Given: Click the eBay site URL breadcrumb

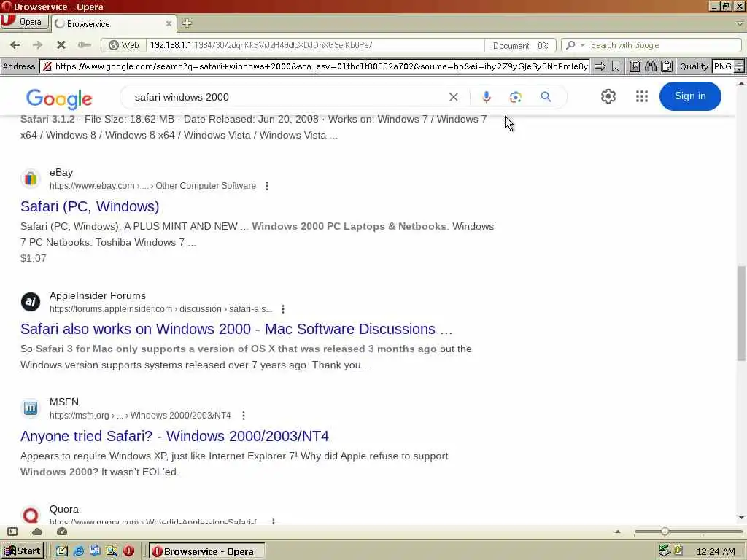Looking at the screenshot, I should [152, 186].
